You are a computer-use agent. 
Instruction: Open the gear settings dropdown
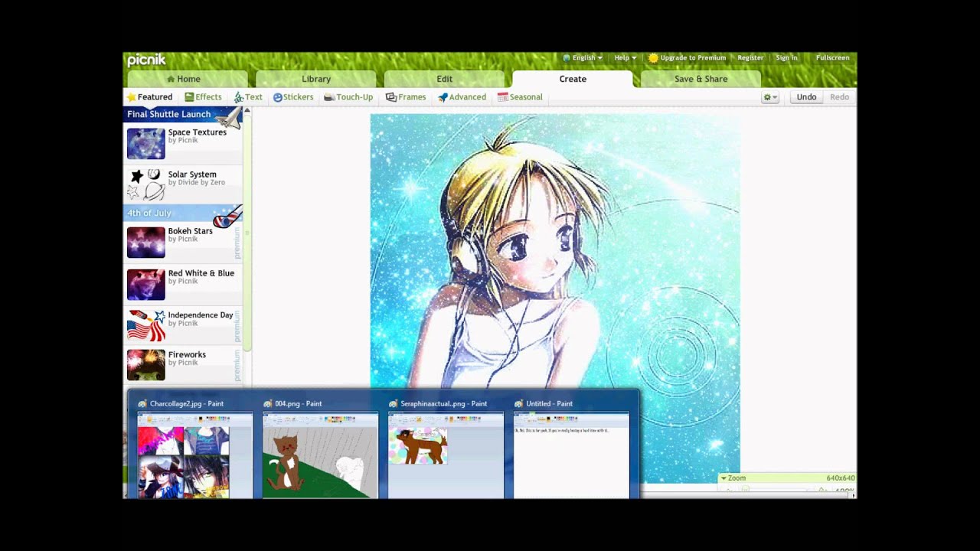[x=770, y=97]
